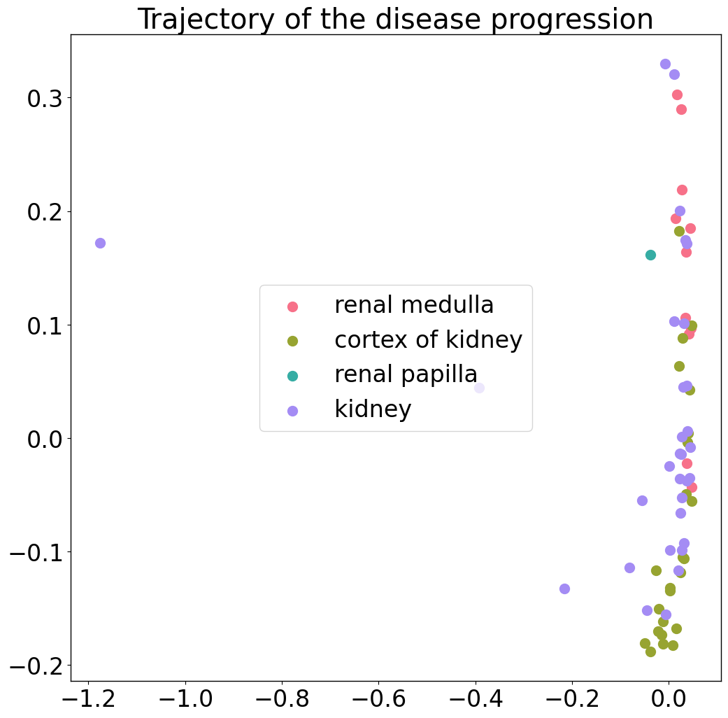Click the x-axis tick label -1.2
This screenshot has height=718, width=728.
[88, 698]
